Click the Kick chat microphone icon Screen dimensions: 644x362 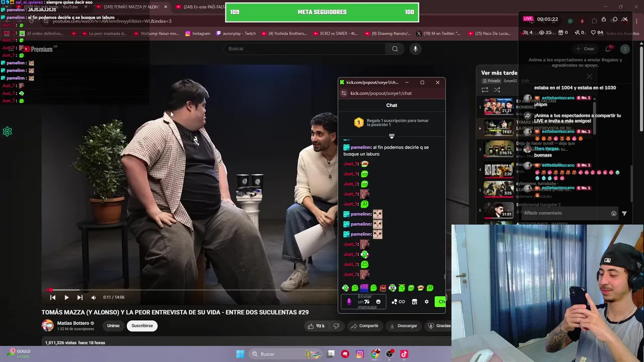(x=349, y=302)
